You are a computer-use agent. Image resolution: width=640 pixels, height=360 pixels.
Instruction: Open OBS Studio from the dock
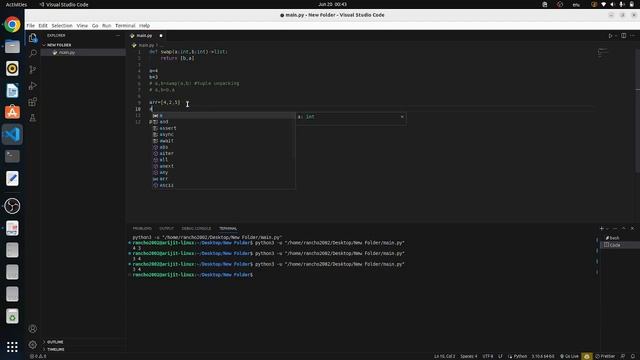pyautogui.click(x=12, y=206)
